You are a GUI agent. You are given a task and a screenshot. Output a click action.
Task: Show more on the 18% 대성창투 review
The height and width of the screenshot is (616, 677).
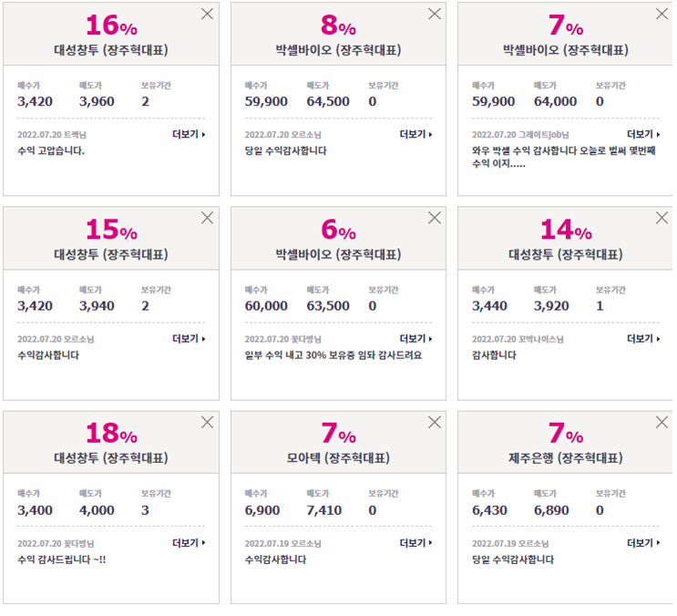click(189, 542)
